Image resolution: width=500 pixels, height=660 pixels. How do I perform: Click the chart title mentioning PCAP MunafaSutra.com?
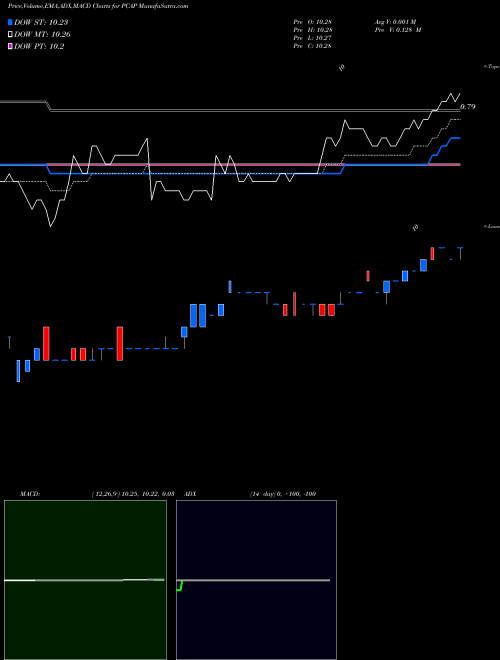98,6
